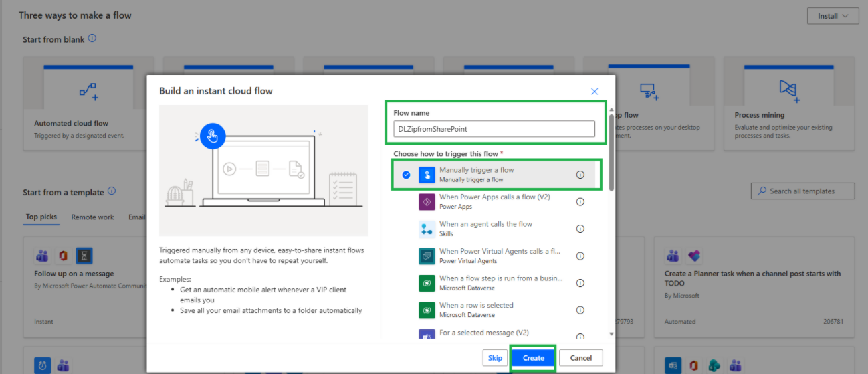Show info for Power Virtual Agents trigger
Screen dimensions: 868x374
click(x=580, y=256)
